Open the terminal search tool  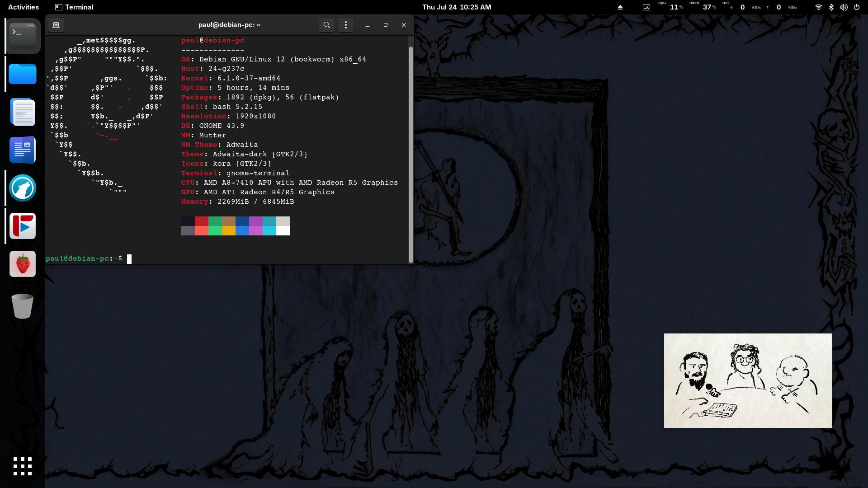327,25
